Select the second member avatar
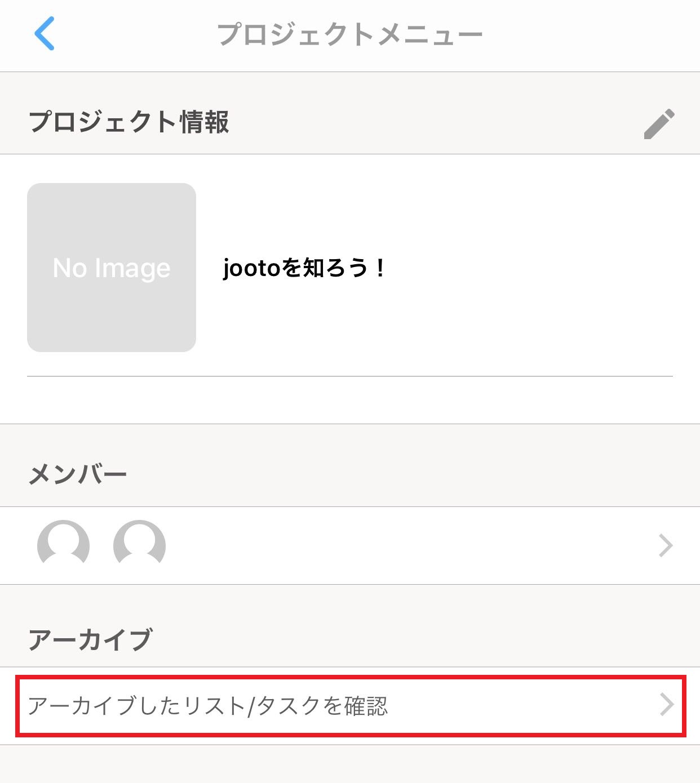The width and height of the screenshot is (700, 783). click(139, 545)
